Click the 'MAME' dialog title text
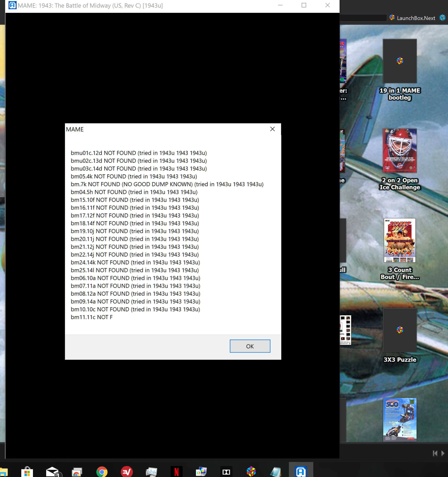 pyautogui.click(x=75, y=129)
